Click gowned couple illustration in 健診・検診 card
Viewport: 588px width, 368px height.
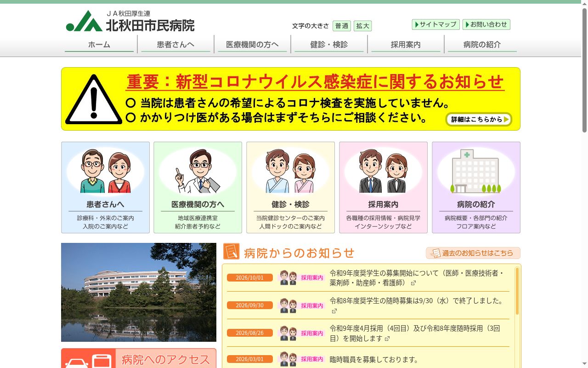291,171
